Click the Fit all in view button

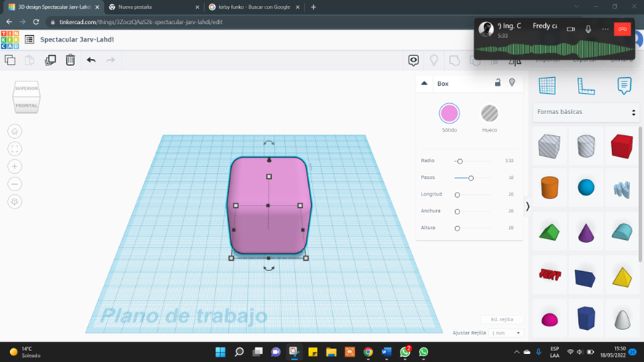[x=15, y=149]
